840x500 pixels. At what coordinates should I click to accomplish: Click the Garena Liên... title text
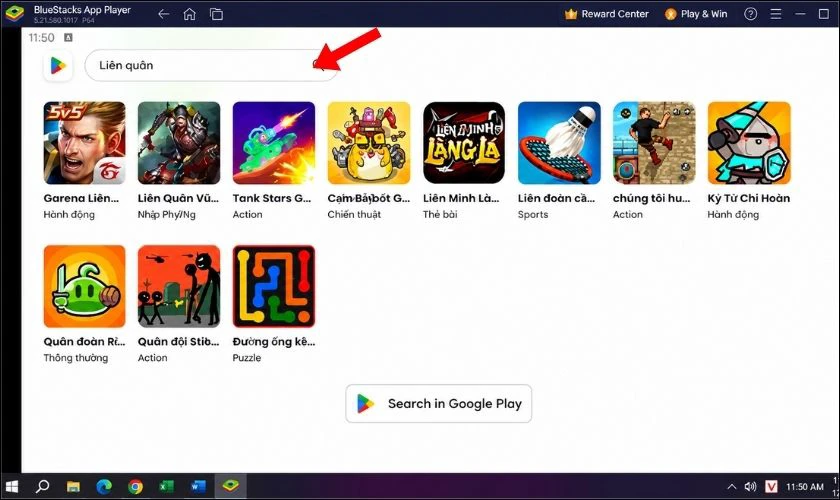pos(81,198)
